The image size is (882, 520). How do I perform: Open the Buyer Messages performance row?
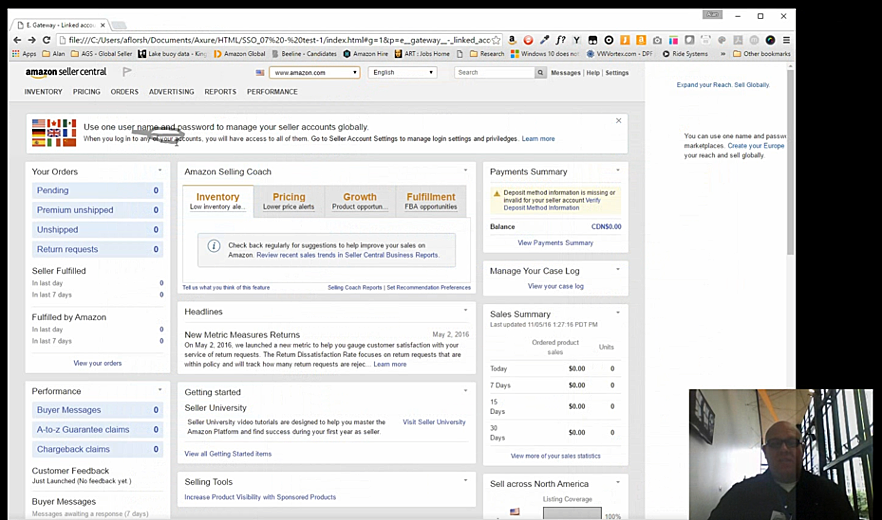point(97,410)
